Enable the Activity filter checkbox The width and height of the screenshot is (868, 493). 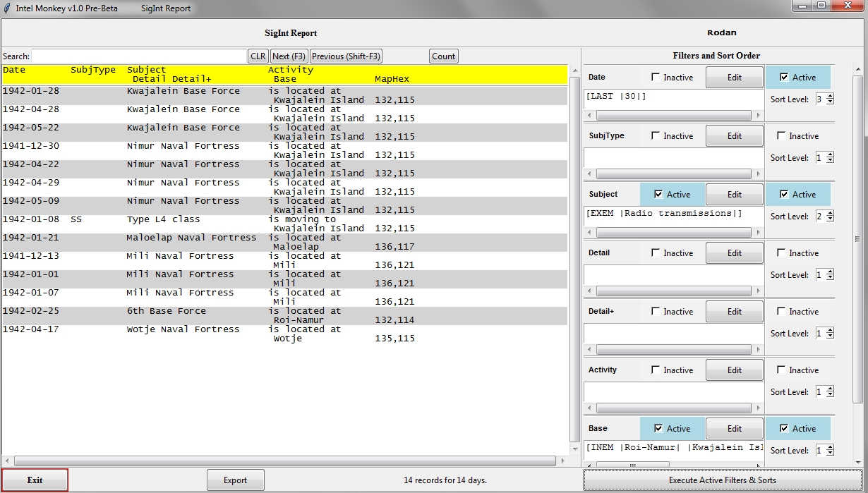pos(656,370)
